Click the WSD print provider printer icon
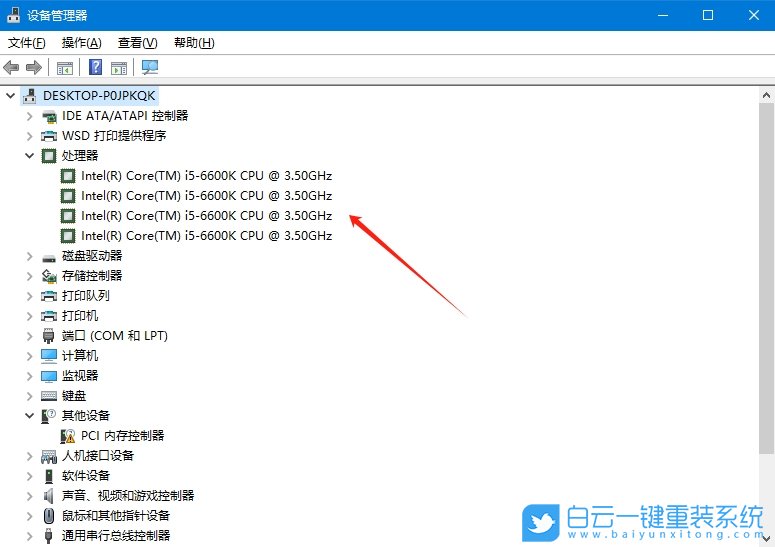 tap(49, 136)
